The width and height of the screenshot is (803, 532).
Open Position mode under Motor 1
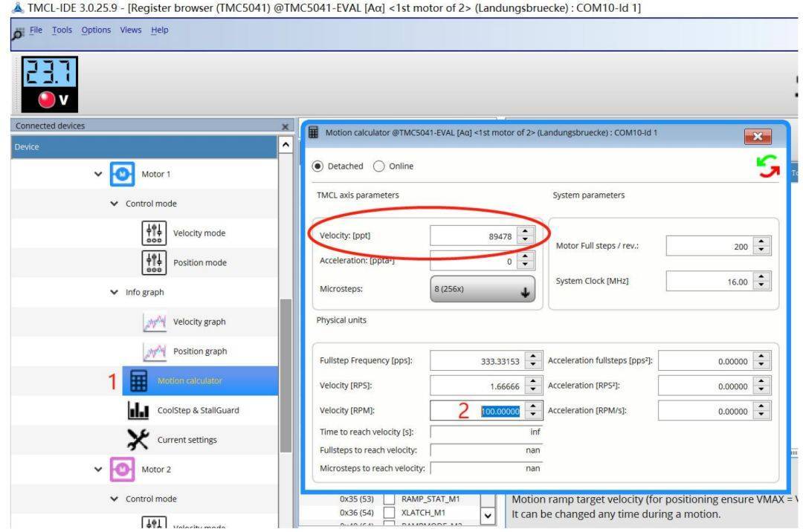click(x=199, y=262)
